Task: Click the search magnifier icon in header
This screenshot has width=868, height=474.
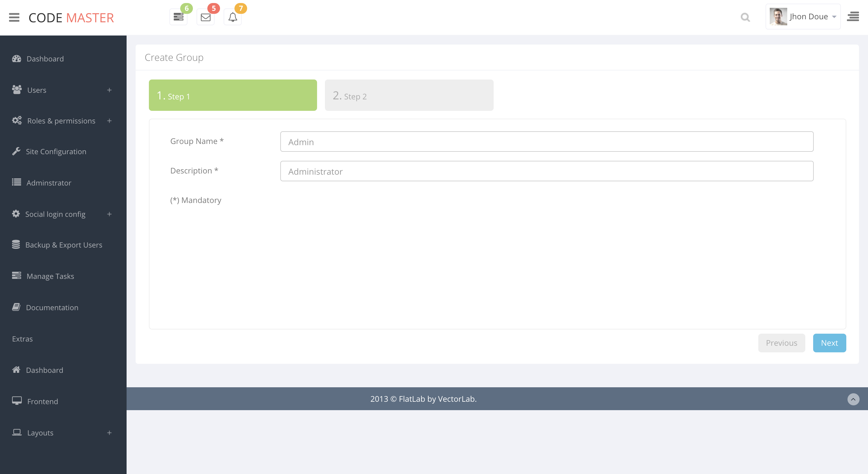Action: point(745,17)
